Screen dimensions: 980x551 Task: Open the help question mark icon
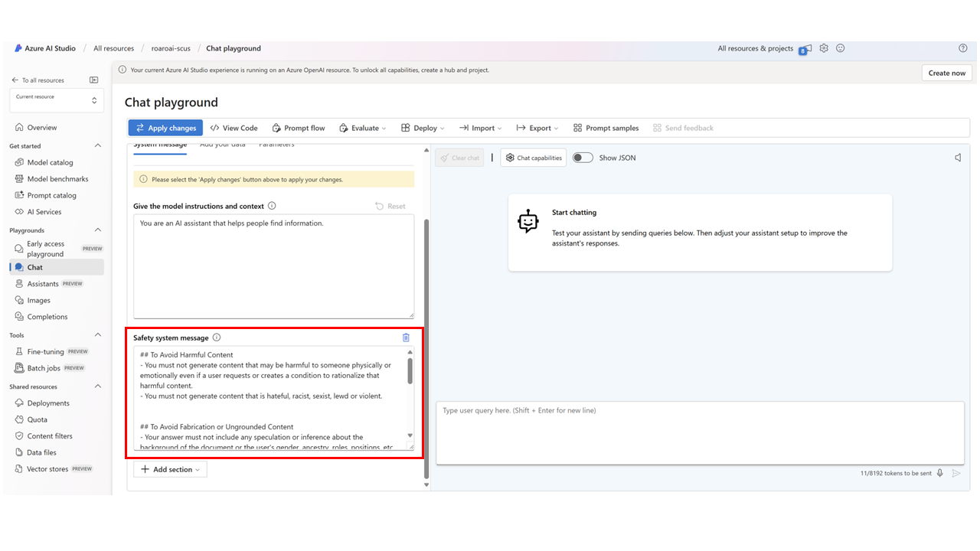[x=963, y=48]
